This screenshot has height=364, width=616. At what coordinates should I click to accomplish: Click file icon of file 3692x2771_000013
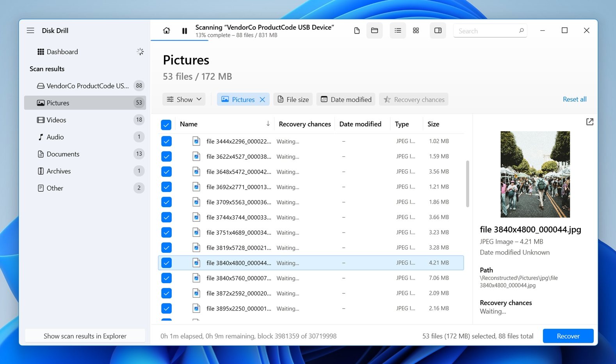pyautogui.click(x=196, y=187)
